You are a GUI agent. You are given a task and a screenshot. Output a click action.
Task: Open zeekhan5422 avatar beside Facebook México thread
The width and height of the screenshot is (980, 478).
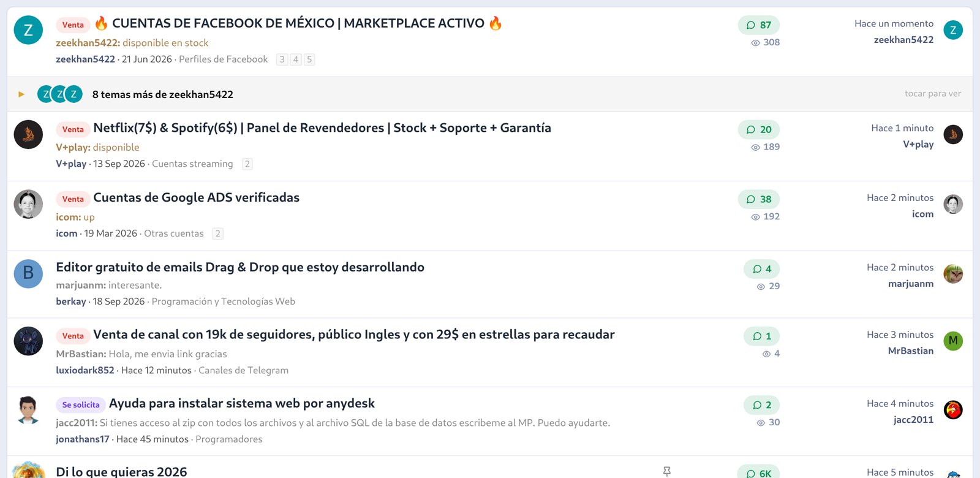pyautogui.click(x=28, y=30)
